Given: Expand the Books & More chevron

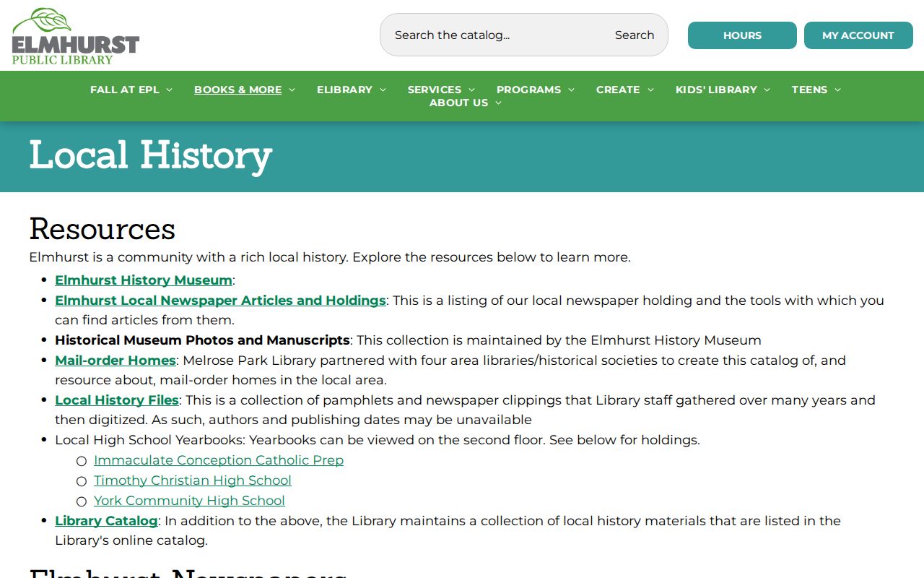Looking at the screenshot, I should coord(292,90).
